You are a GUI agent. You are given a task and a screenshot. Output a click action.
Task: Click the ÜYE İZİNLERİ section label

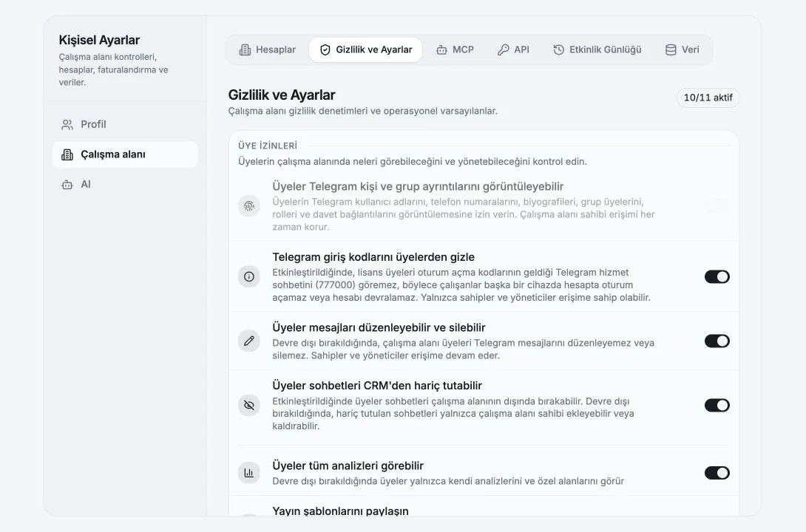(267, 146)
